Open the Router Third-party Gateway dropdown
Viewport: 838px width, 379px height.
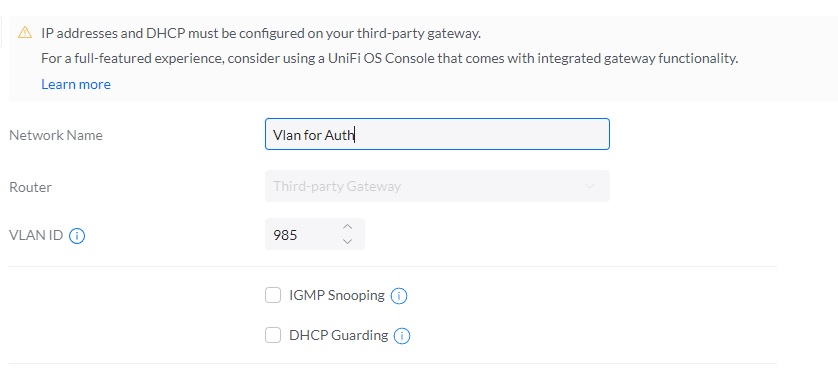(x=437, y=186)
